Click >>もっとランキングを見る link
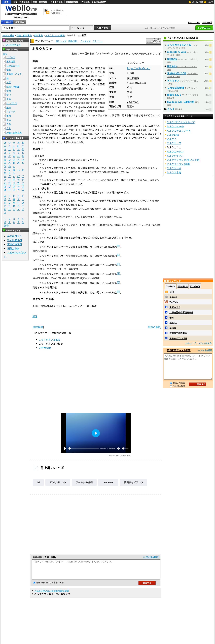The height and width of the screenshot is (644, 215). pos(198,343)
